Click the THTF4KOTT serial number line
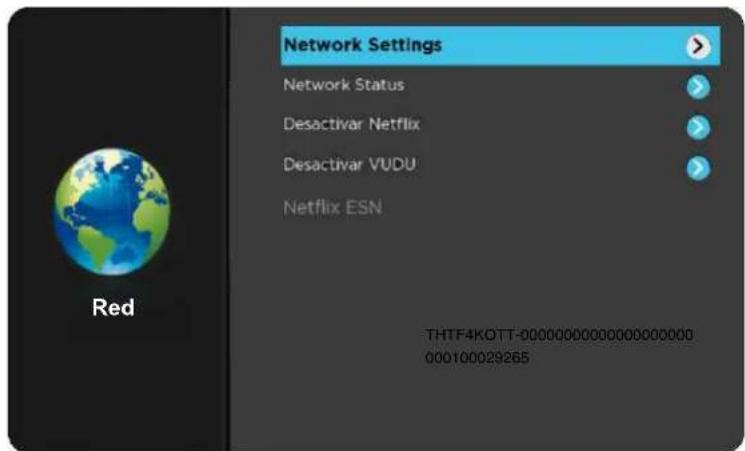Viewport: 745px width, 451px height. 559,334
